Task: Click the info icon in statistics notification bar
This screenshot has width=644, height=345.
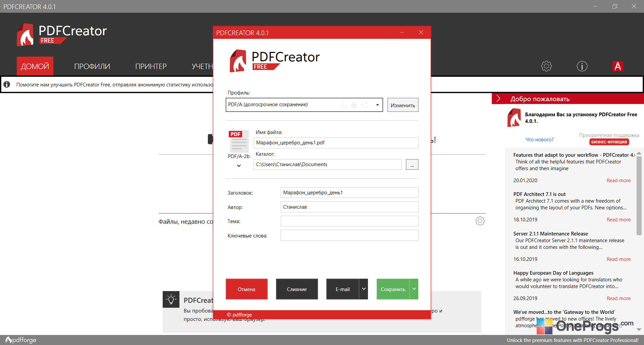Action: click(7, 84)
